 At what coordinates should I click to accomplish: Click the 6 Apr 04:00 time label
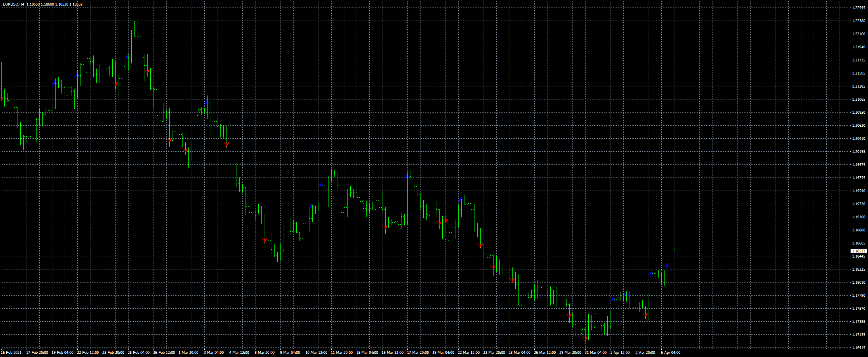(x=671, y=352)
